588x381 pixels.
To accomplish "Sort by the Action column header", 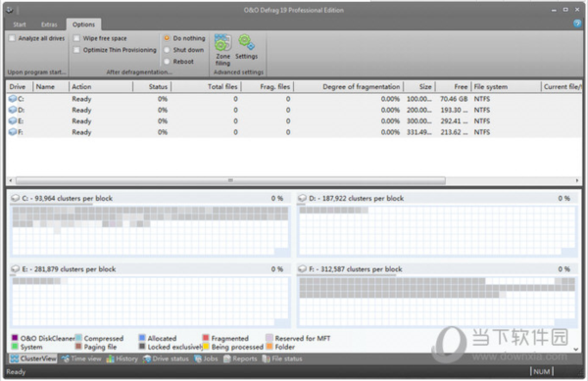I will coord(101,86).
